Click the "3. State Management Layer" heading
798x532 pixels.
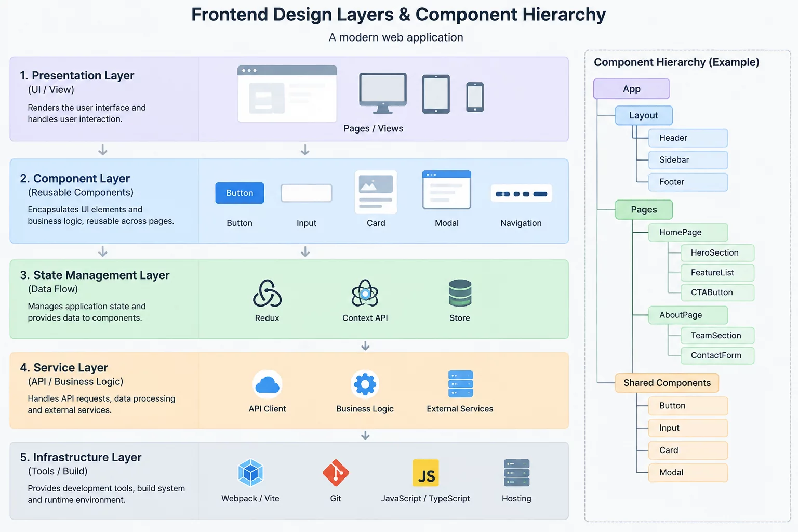pos(95,275)
